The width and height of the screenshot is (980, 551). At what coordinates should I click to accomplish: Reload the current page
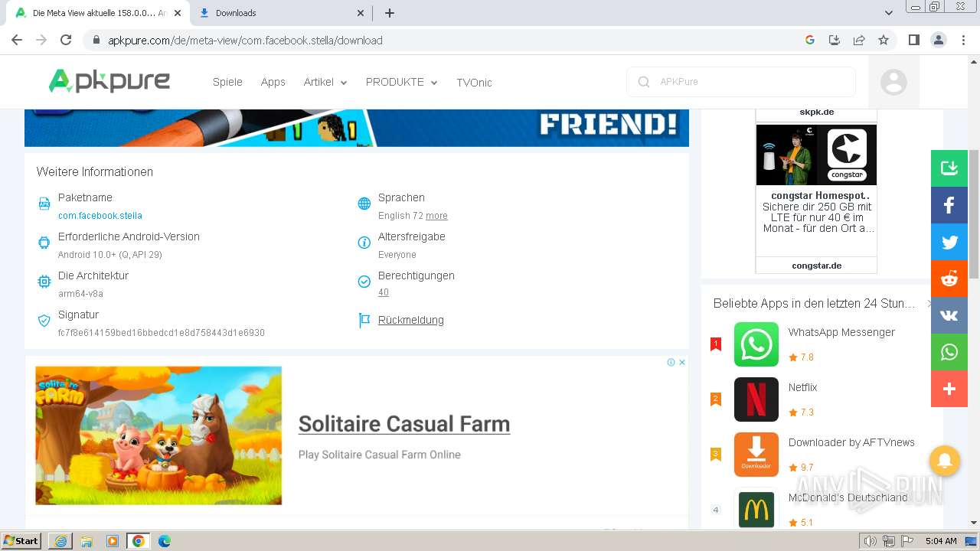coord(66,40)
